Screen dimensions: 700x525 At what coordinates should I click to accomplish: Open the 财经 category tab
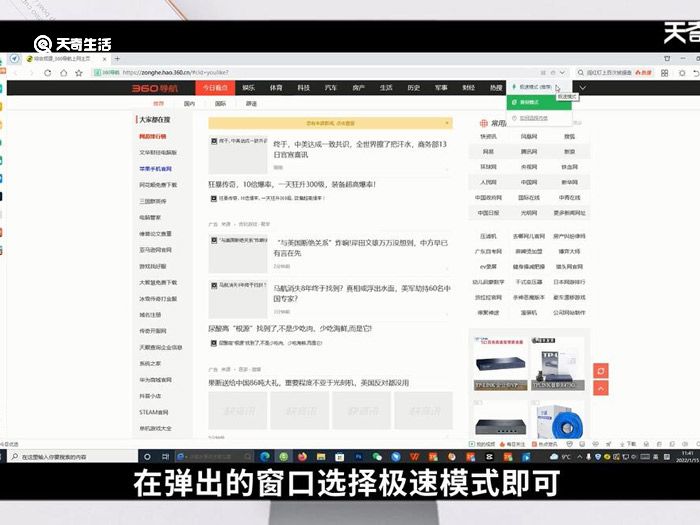tap(468, 88)
